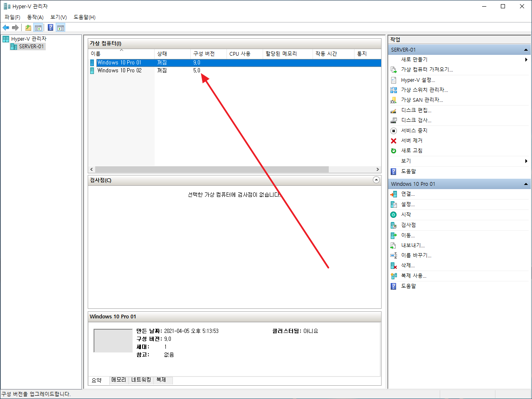Viewport: 532px width, 399px height.
Task: Sort by the 구성 버전 column header
Action: (209, 54)
